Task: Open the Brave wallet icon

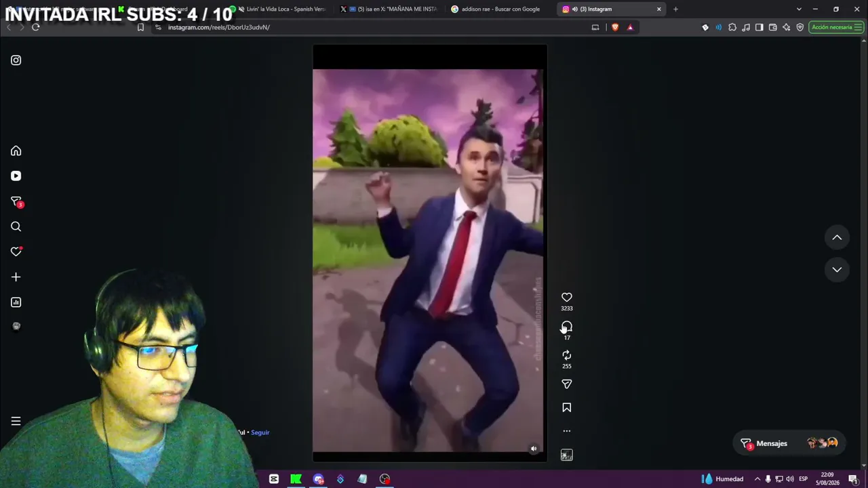Action: point(772,27)
